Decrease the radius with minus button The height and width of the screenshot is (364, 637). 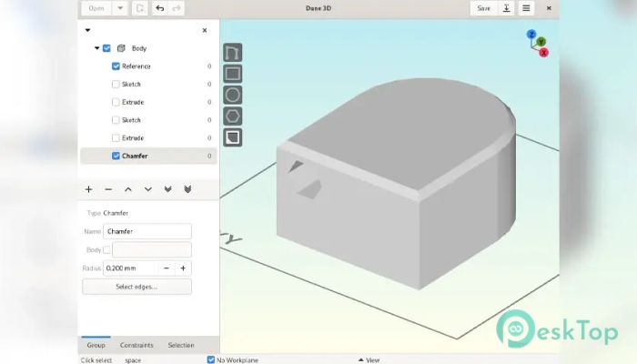coord(167,268)
